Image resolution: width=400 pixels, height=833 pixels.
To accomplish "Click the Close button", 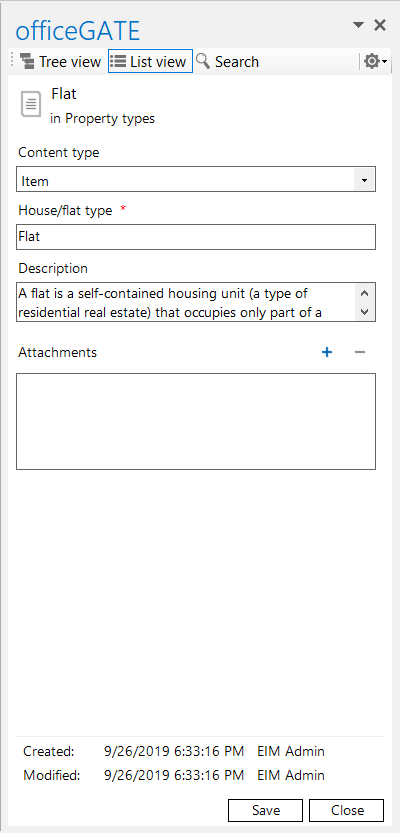I will pos(346,810).
